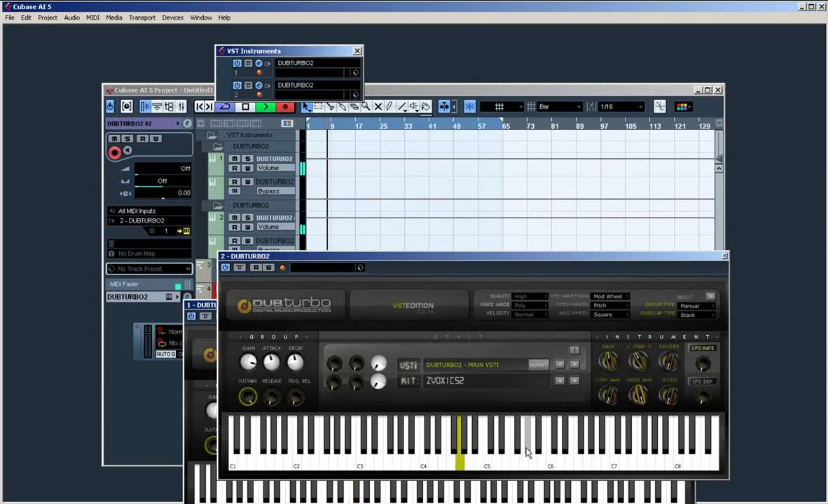Open the Bar grid type dropdown
828x504 pixels.
tap(560, 106)
